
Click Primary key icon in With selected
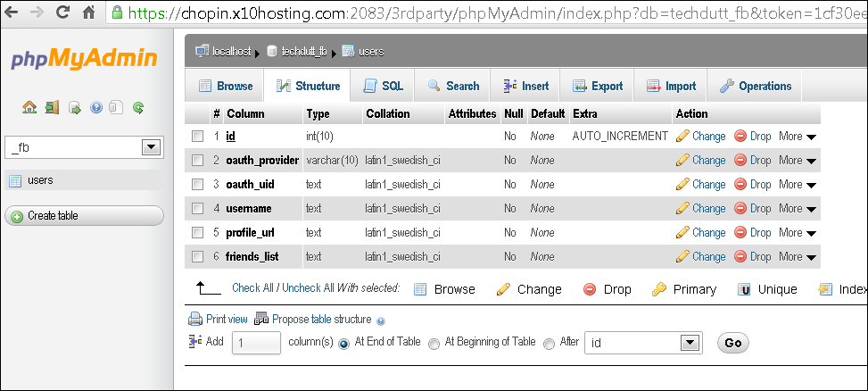pyautogui.click(x=658, y=289)
